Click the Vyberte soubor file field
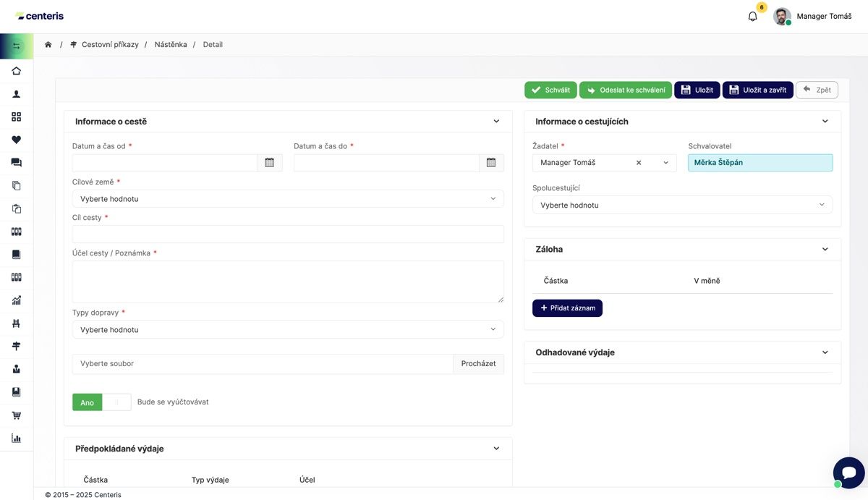This screenshot has width=868, height=500. coord(263,364)
